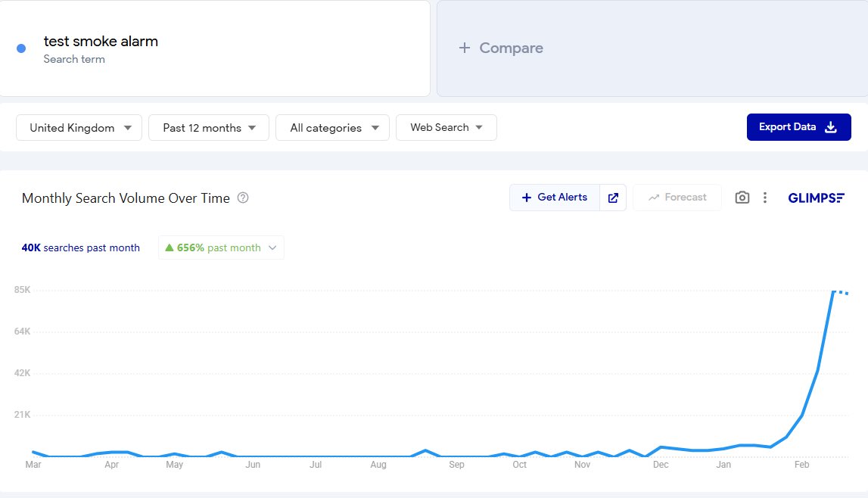Click the download icon inside Export Data
Screen dimensions: 868x498
pos(831,127)
